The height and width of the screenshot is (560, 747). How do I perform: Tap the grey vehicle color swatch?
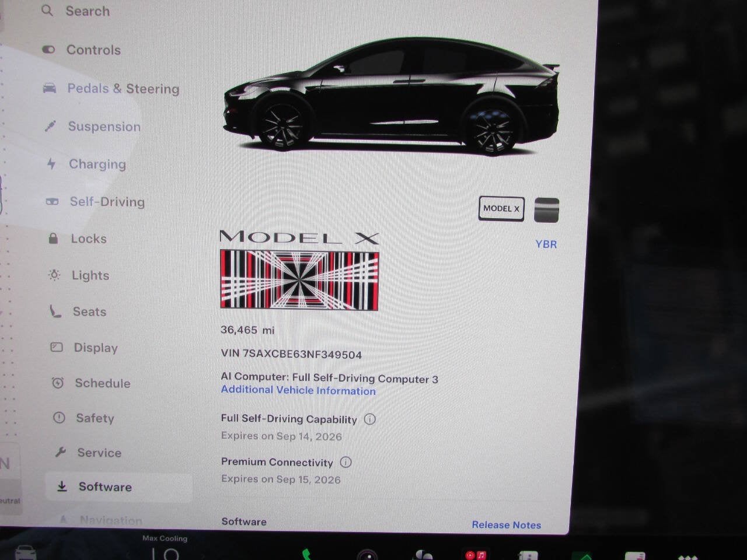point(546,210)
